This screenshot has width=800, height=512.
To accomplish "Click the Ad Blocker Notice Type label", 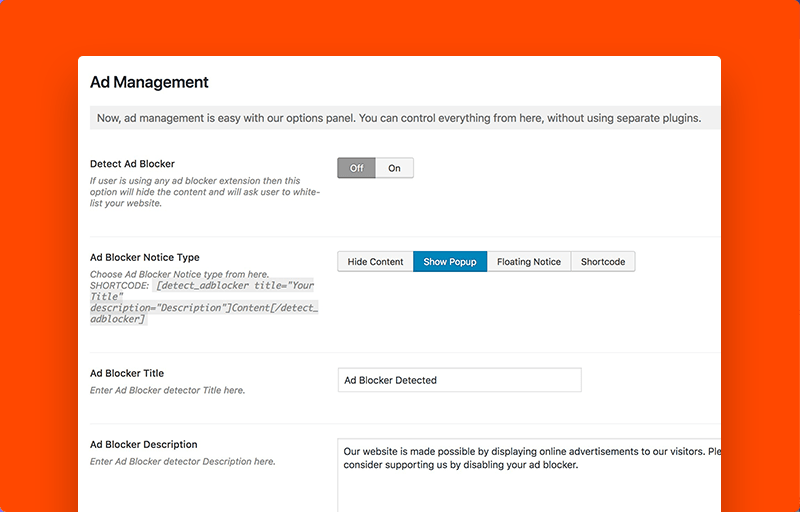I will [145, 257].
